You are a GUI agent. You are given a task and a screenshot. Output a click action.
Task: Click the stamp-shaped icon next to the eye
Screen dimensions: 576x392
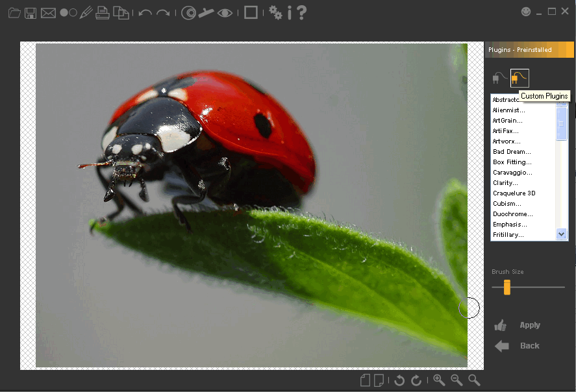[x=206, y=13]
